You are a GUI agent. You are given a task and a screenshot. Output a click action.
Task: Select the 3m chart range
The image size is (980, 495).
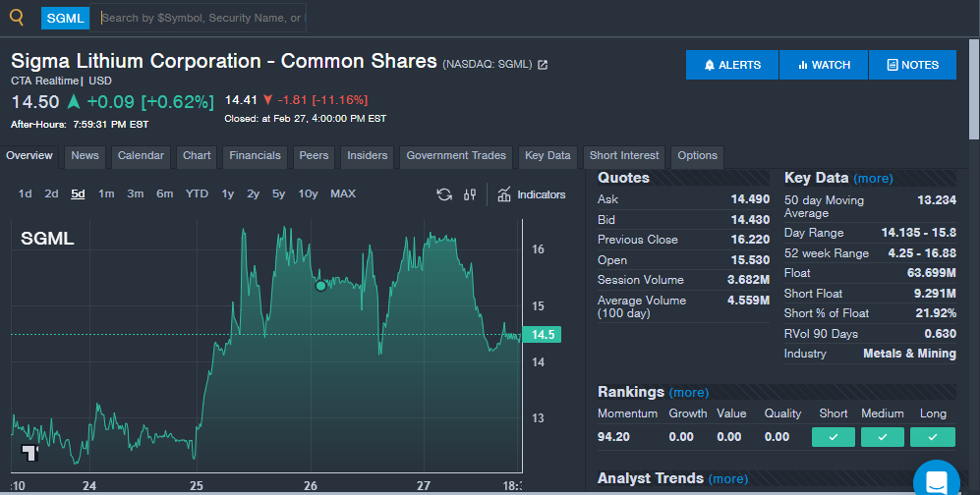coord(135,194)
